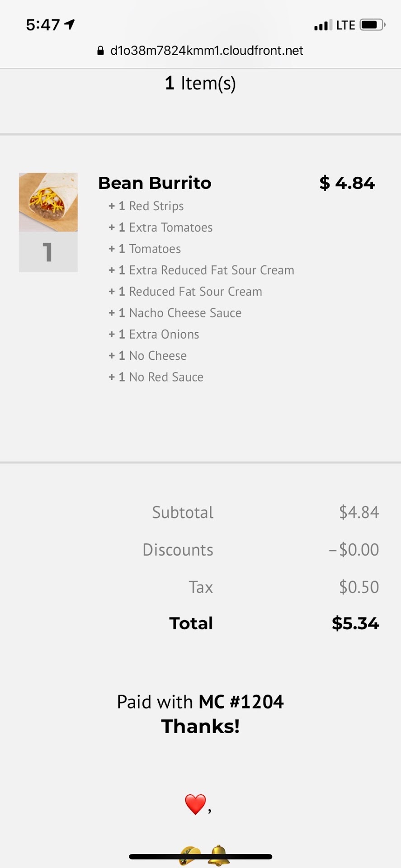Tap the 5:47 clock in status bar

click(42, 24)
